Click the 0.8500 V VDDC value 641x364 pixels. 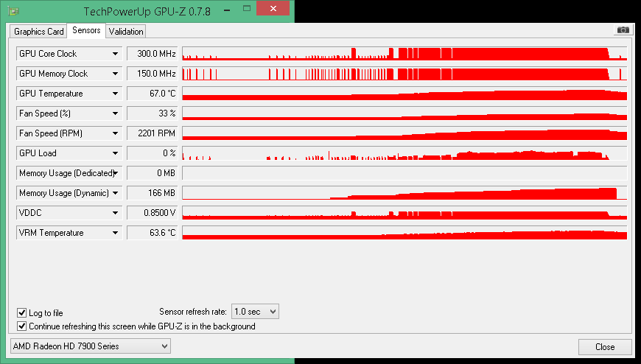point(153,213)
